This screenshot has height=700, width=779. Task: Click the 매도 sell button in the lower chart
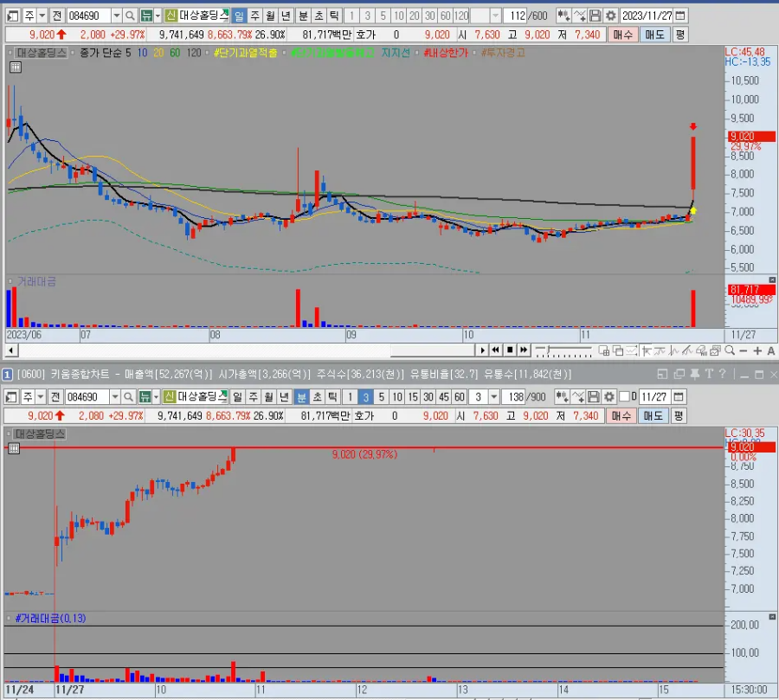[x=653, y=416]
